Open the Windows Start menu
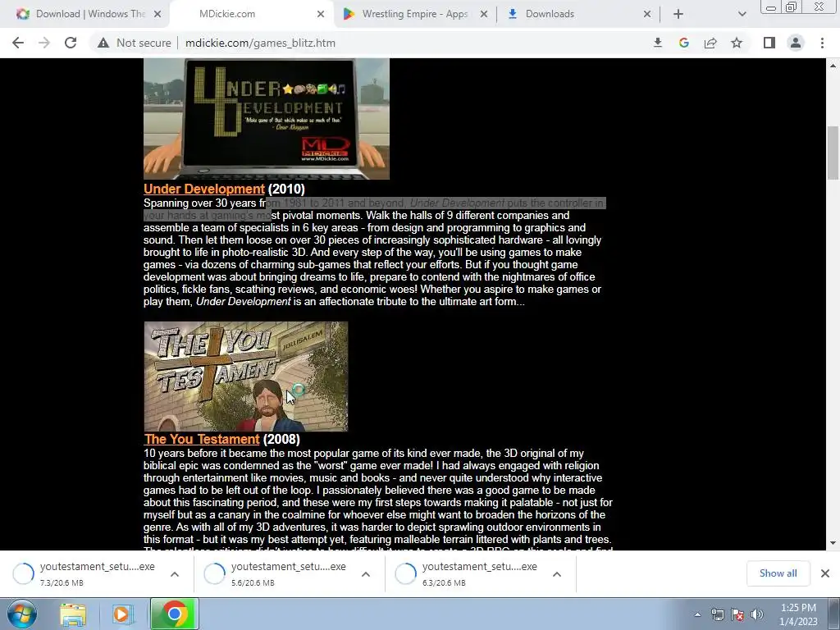Image resolution: width=840 pixels, height=630 pixels. coord(21,614)
